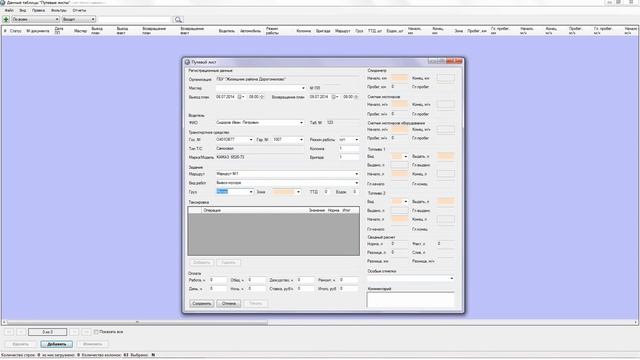Click the green add-record icon in the toolbar

(x=6, y=19)
